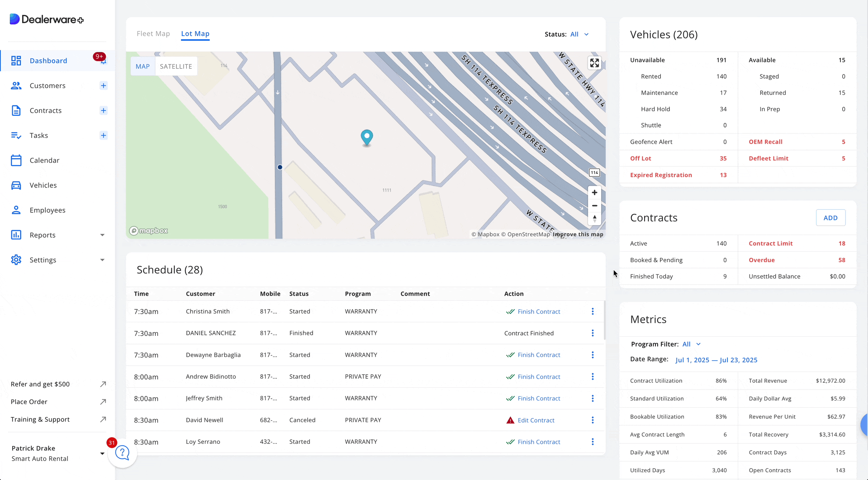
Task: Add a new contract with plus icon
Action: click(104, 110)
